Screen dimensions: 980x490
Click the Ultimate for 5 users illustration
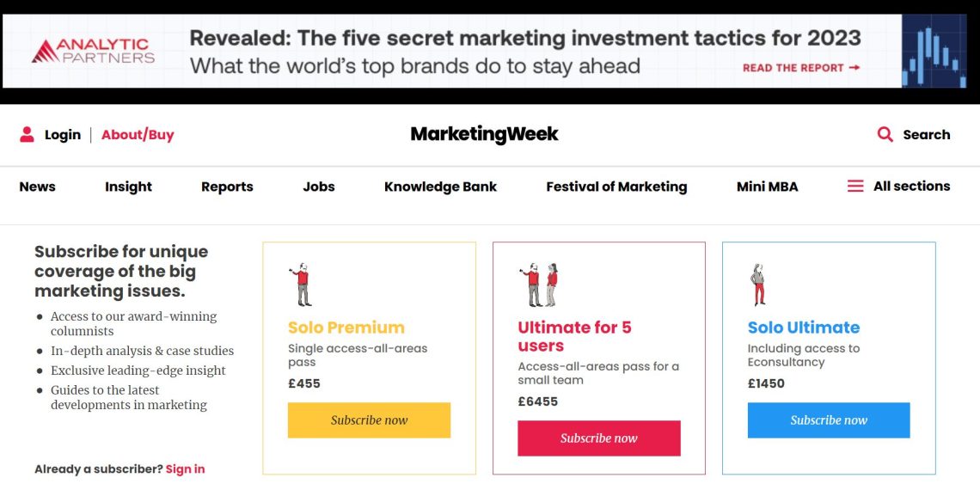(x=539, y=285)
